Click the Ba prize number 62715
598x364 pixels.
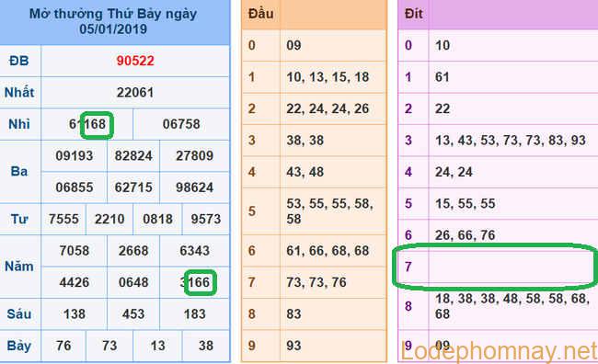tap(133, 188)
